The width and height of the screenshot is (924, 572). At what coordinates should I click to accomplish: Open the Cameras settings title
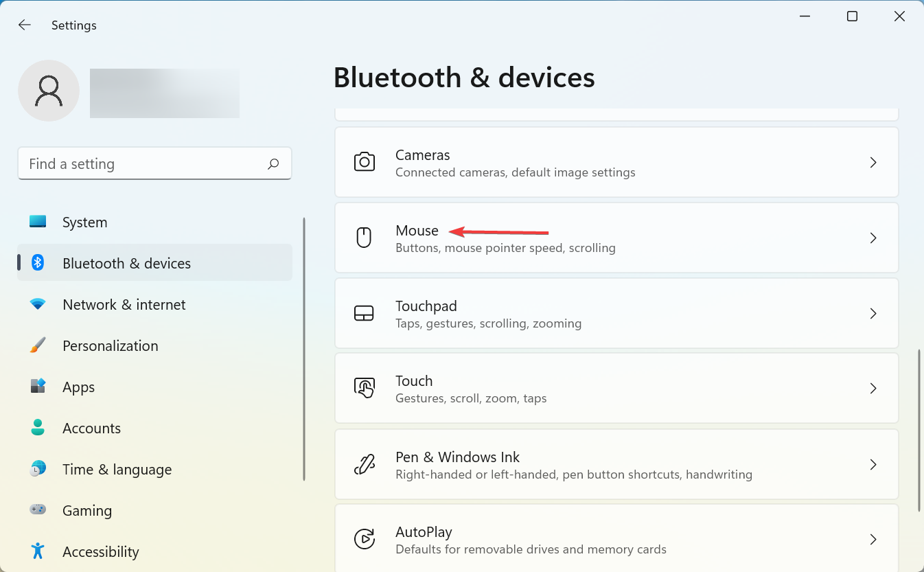pyautogui.click(x=423, y=155)
